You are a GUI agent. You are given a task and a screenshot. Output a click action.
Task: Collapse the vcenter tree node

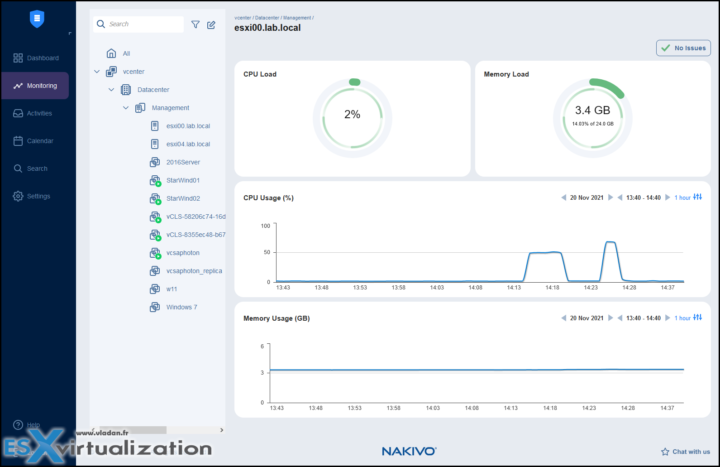click(97, 72)
